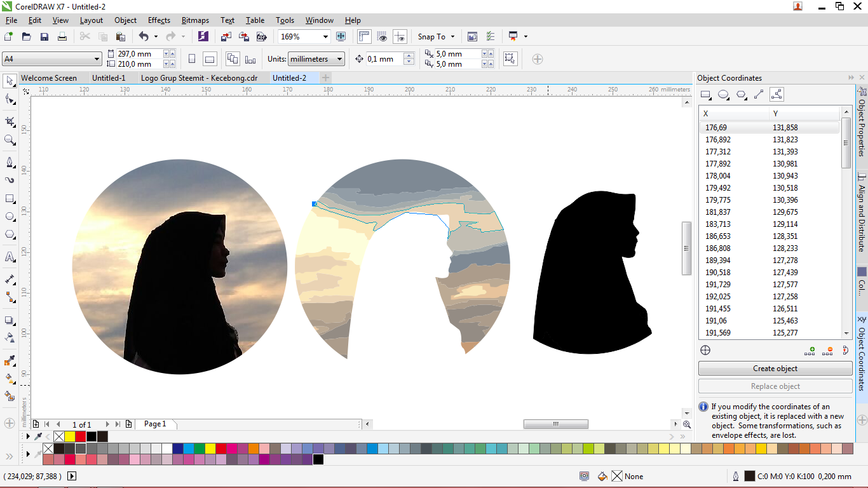Open Align and Distribute docker tab

pos(862,212)
